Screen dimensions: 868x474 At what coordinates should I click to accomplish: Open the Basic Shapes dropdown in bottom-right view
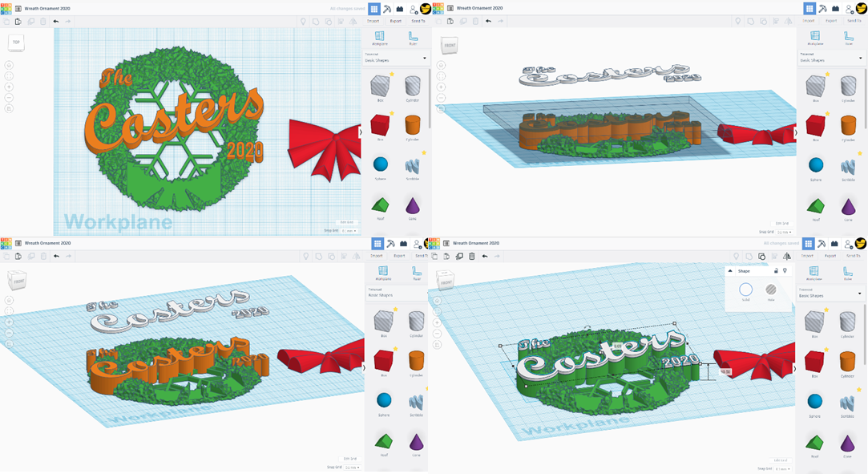coord(830,293)
